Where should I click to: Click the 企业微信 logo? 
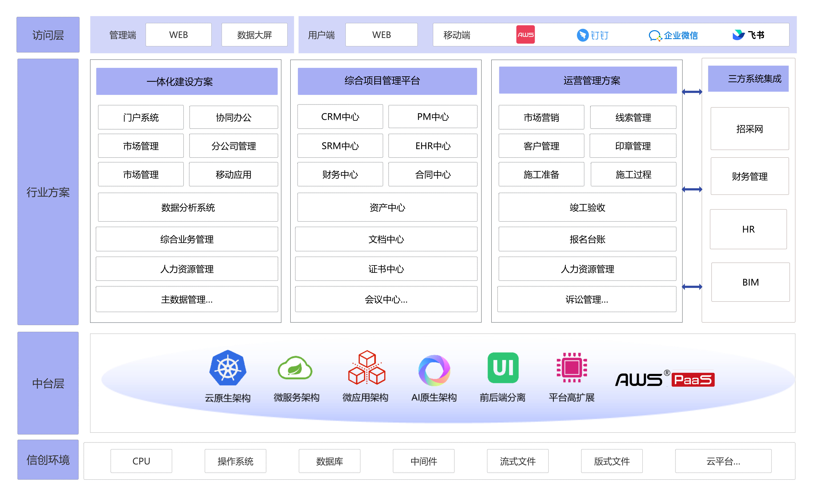673,35
